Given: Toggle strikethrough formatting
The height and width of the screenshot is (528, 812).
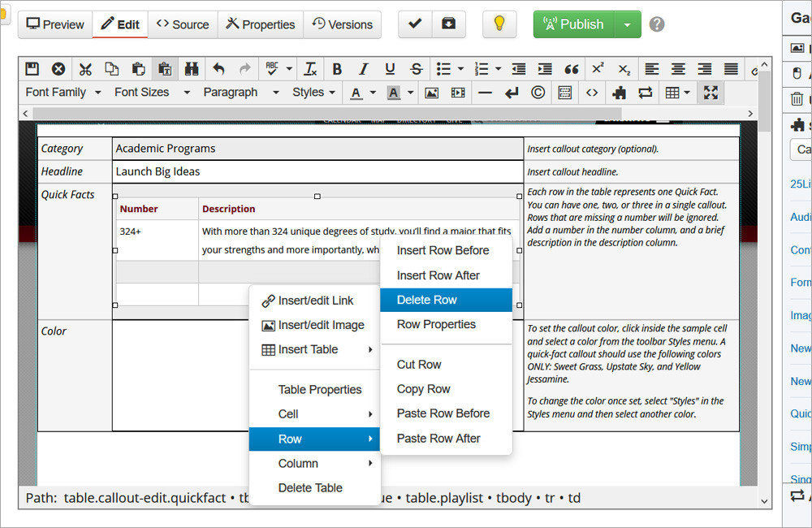Looking at the screenshot, I should point(417,69).
